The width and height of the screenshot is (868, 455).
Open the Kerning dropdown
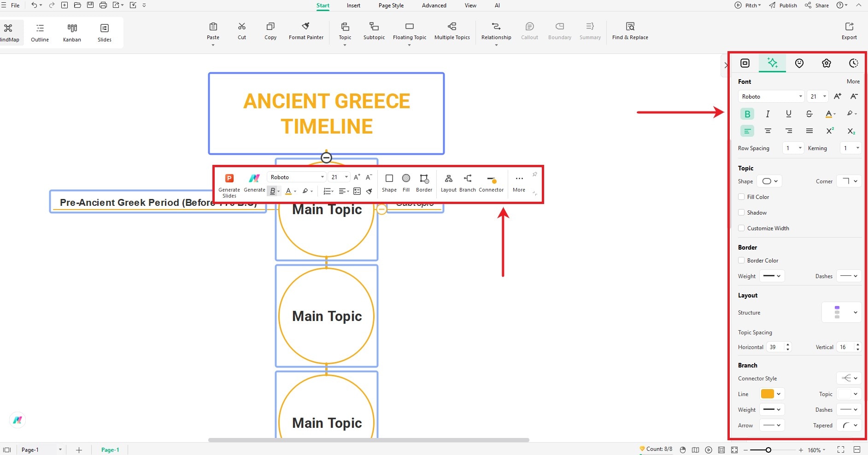[850, 148]
